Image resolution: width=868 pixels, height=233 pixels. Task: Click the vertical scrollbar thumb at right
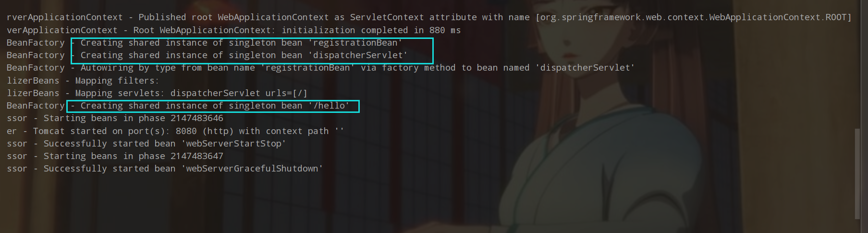pyautogui.click(x=857, y=173)
